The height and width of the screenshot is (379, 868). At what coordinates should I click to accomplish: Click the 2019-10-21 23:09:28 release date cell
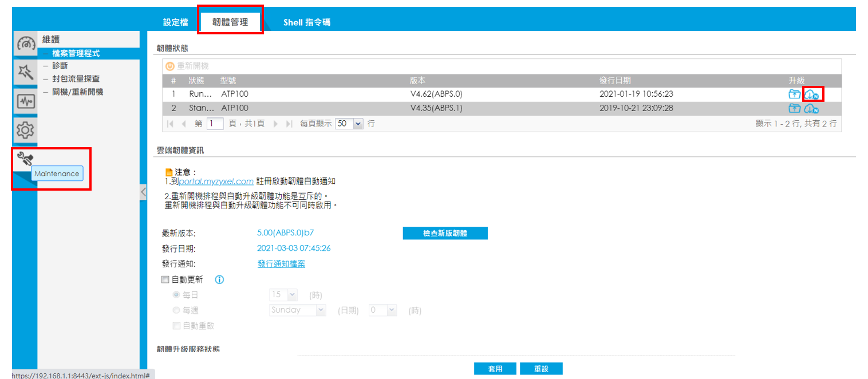click(636, 108)
